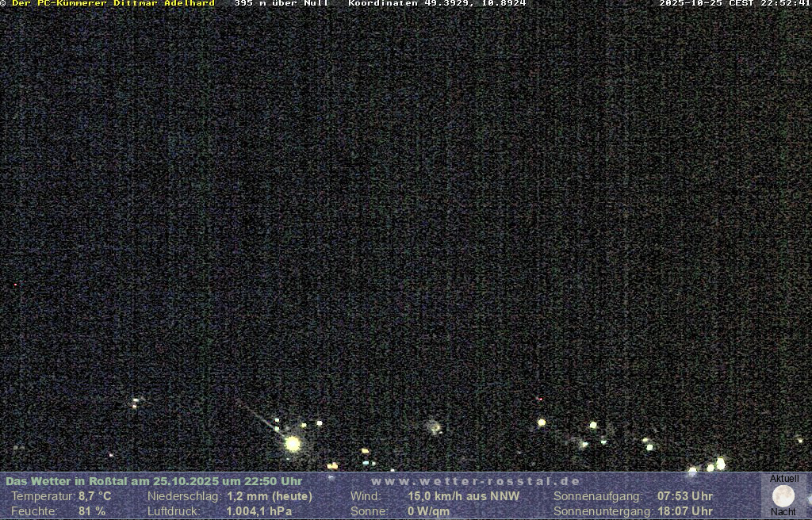The height and width of the screenshot is (520, 812).
Task: Click the Sonnenaufgang time 07:53 Uhr
Action: (x=685, y=496)
